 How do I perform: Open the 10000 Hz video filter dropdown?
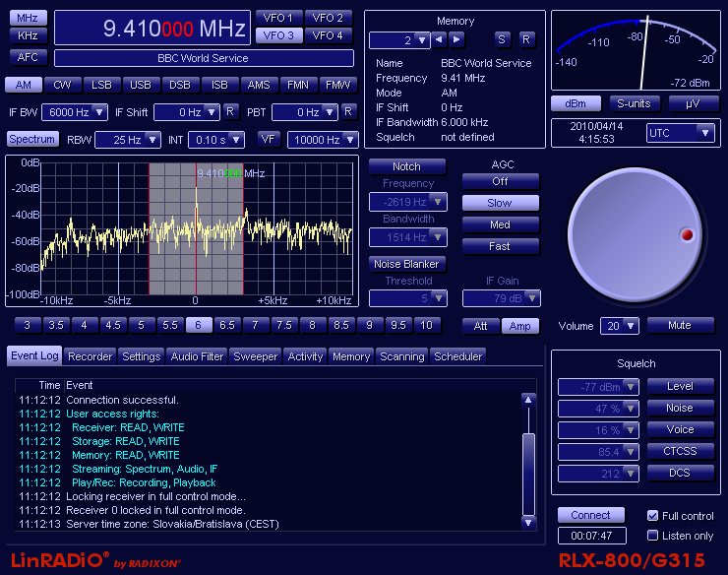(350, 140)
